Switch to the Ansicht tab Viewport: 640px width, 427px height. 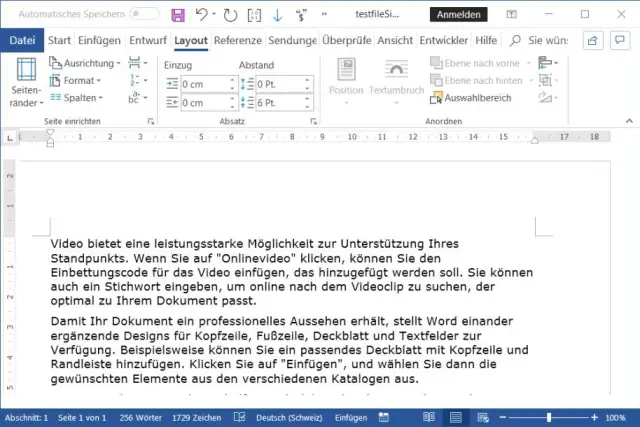(x=395, y=41)
